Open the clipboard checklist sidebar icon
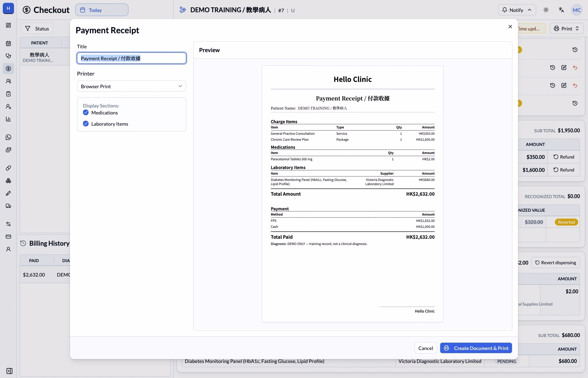The width and height of the screenshot is (588, 378). point(8,94)
